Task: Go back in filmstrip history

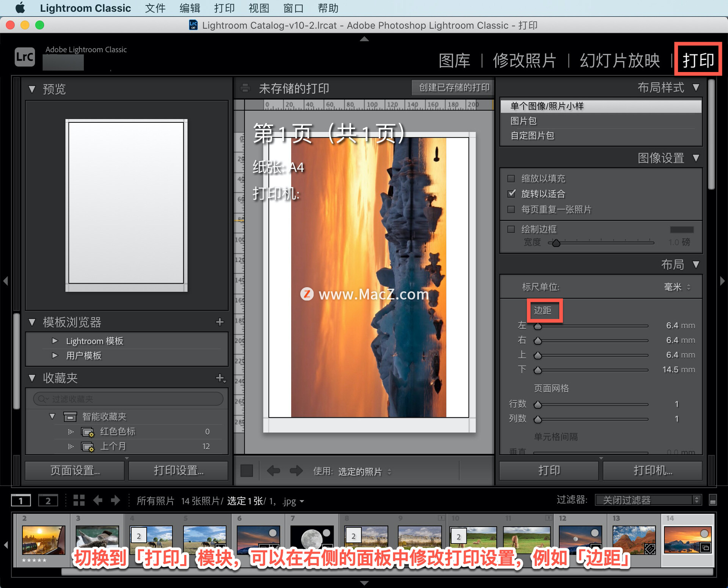Action: click(x=98, y=500)
